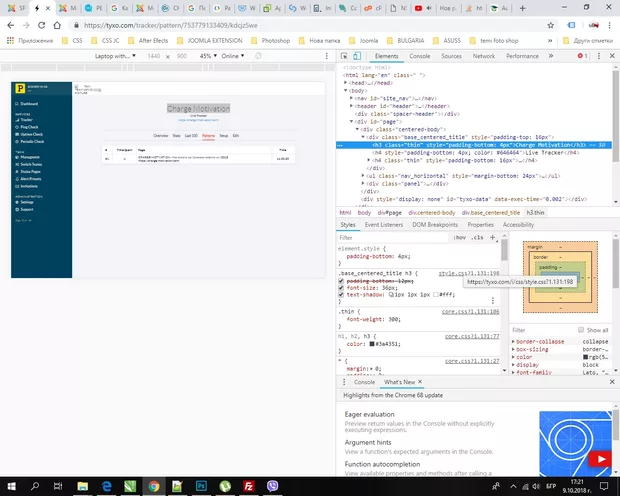This screenshot has height=496, width=620.
Task: Show more DevTools tabs with chevron
Action: point(549,56)
